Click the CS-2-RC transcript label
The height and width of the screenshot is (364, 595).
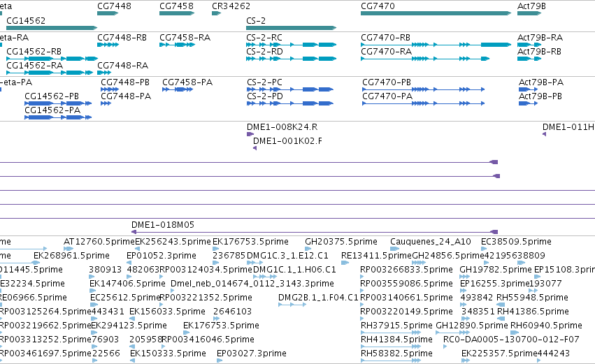coord(264,38)
